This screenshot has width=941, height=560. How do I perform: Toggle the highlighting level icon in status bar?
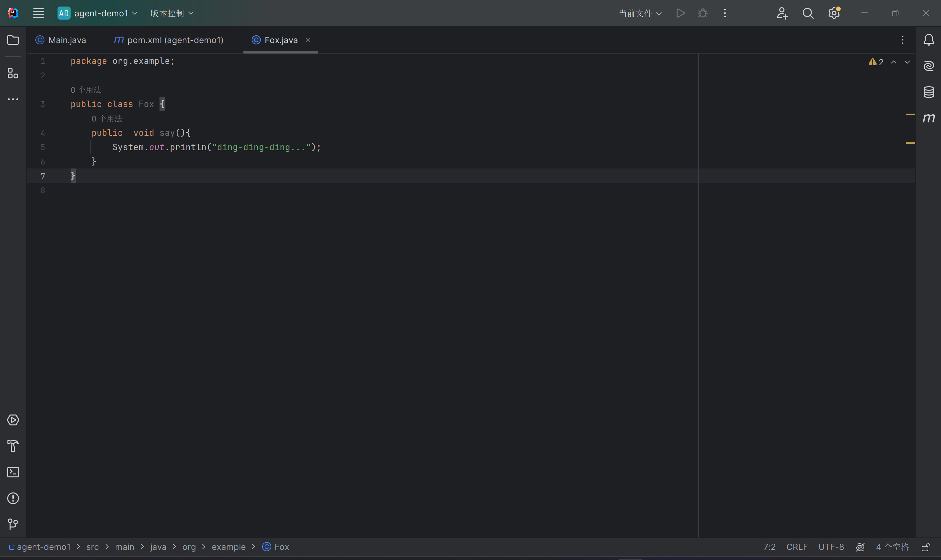860,547
